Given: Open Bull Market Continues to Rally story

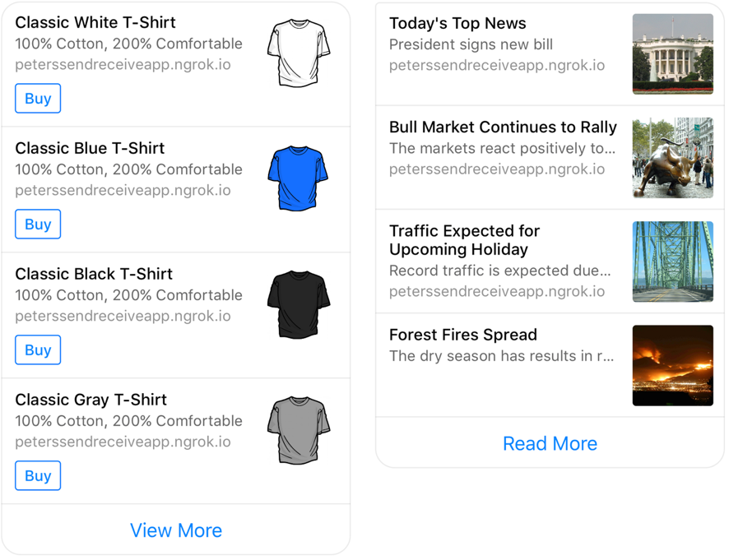Looking at the screenshot, I should pyautogui.click(x=503, y=127).
